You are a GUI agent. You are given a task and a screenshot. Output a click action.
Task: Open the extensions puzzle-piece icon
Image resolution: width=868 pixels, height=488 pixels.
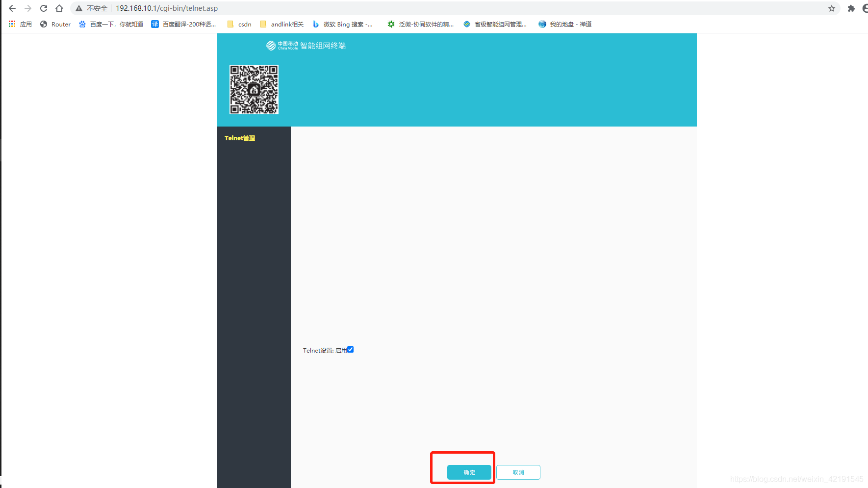[851, 8]
